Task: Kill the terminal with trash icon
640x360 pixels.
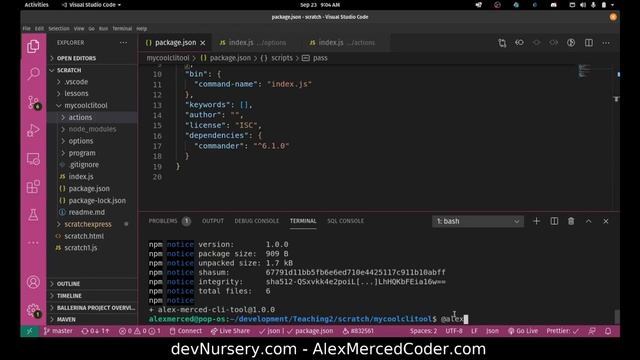Action: (x=571, y=221)
